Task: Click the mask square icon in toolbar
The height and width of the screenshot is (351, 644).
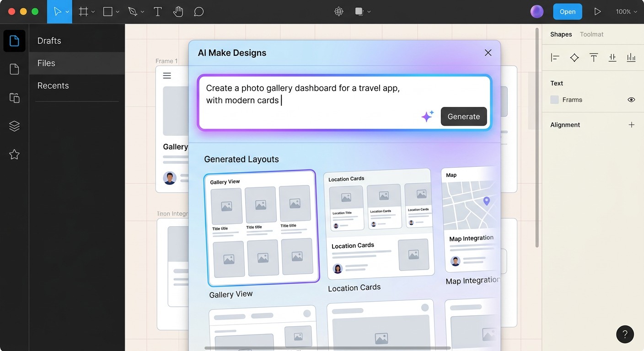Action: click(x=360, y=11)
